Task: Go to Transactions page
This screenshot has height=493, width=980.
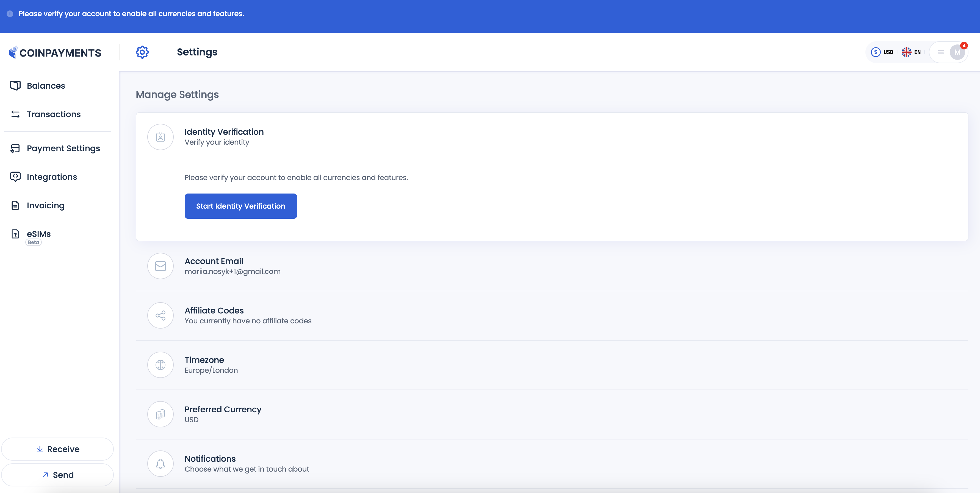Action: [53, 114]
